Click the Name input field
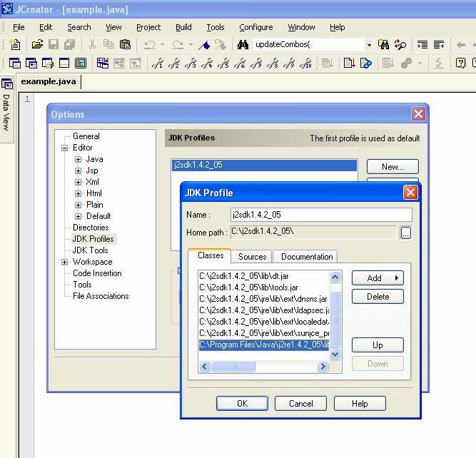The image size is (476, 458). [x=321, y=215]
